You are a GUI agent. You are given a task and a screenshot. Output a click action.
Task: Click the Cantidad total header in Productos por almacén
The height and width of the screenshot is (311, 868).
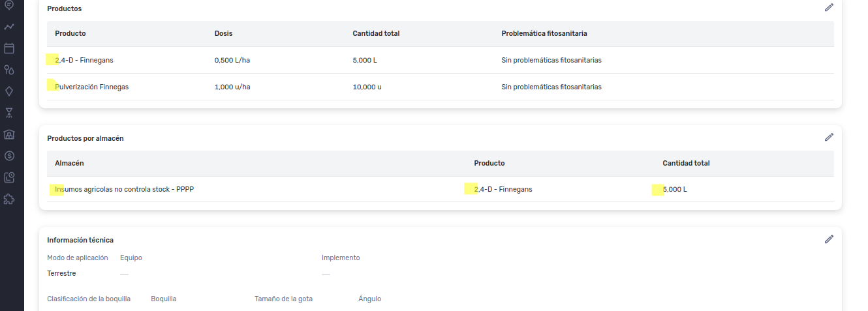click(x=686, y=163)
